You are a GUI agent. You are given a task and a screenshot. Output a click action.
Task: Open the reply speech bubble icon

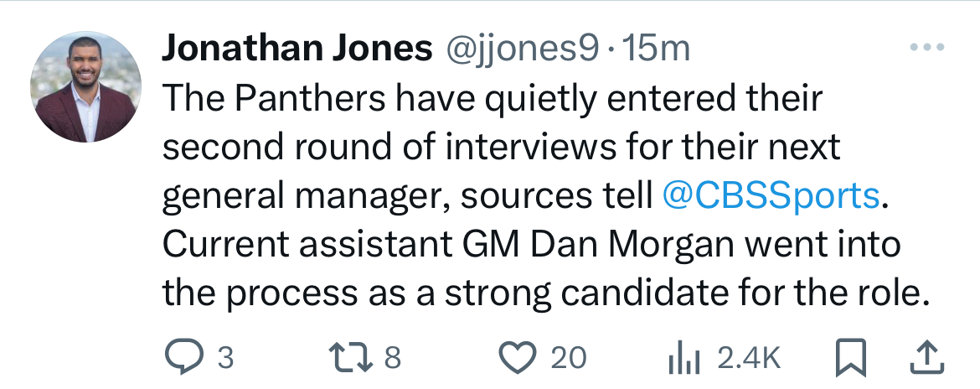(x=183, y=357)
